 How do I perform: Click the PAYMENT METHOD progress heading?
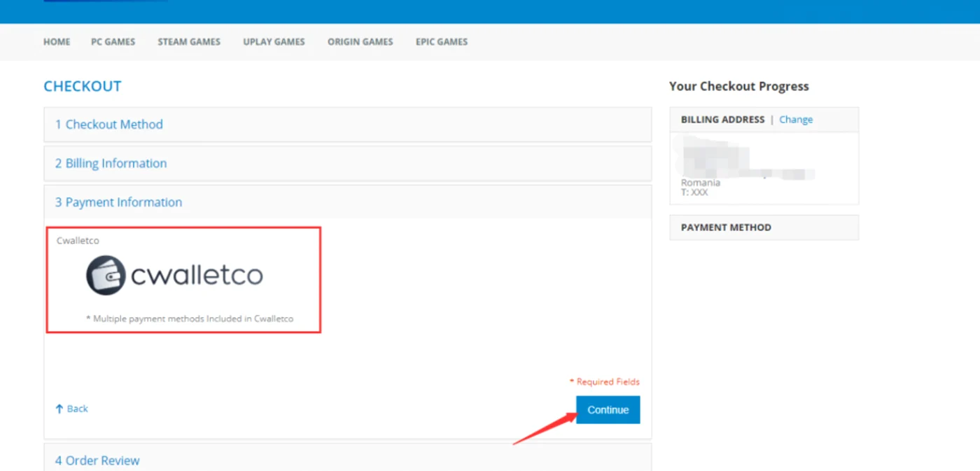(726, 227)
